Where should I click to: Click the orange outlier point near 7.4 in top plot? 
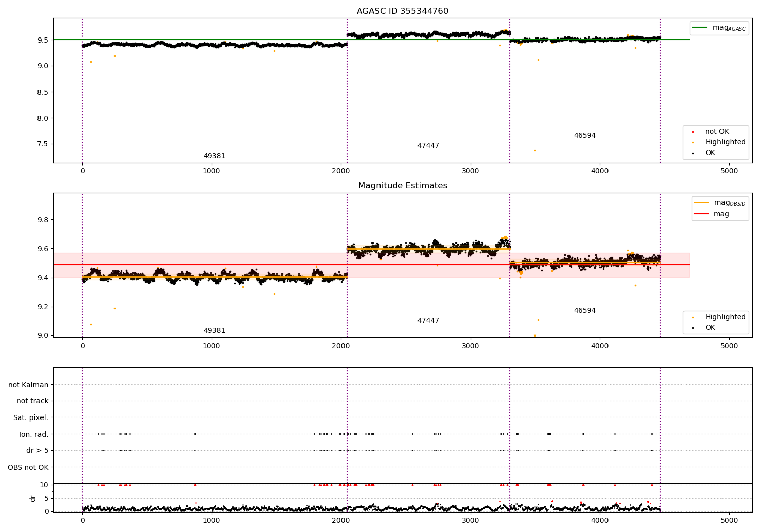534,150
